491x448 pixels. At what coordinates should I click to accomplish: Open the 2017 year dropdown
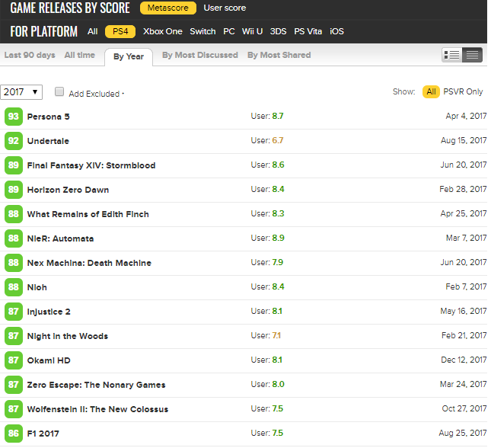tap(21, 92)
